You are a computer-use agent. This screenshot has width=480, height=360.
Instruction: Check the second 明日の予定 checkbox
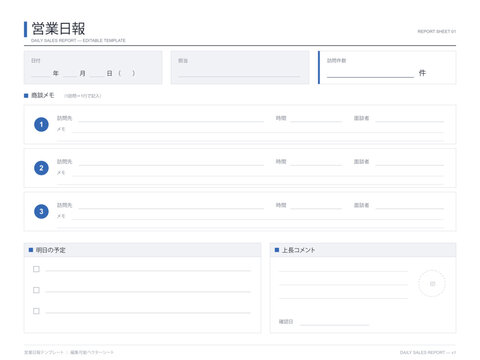tap(36, 290)
